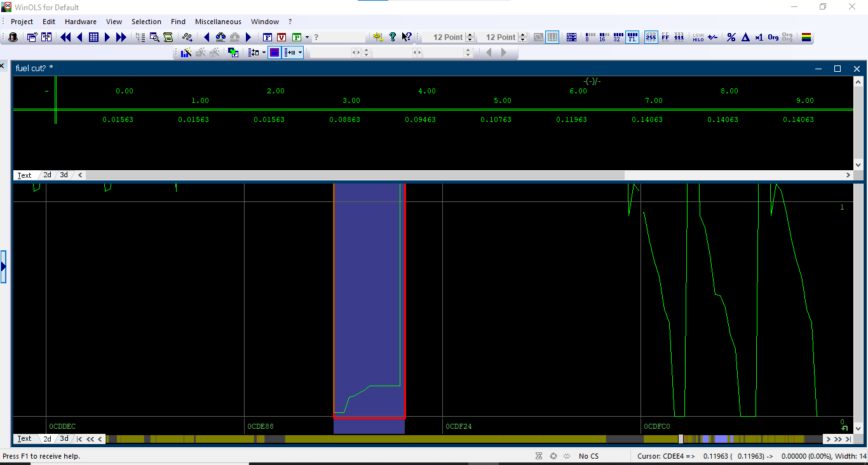Click the horizontal scrollbar of the map table
The image size is (868, 465).
coord(356,175)
